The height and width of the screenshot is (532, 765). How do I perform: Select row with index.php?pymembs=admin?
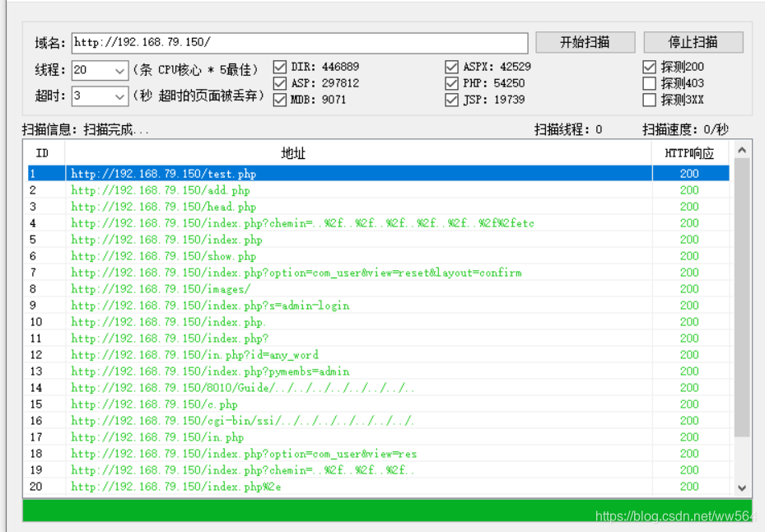378,371
